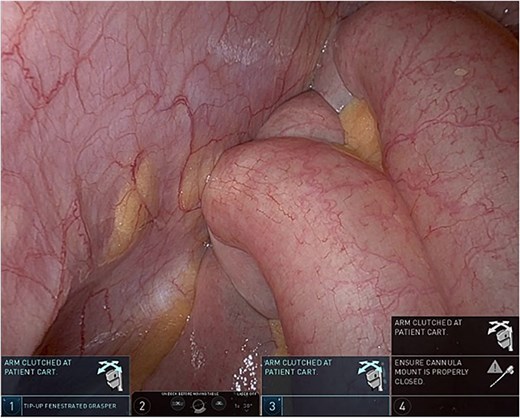Select the arm 1 number badge
This screenshot has height=418, width=520.
click(x=11, y=406)
